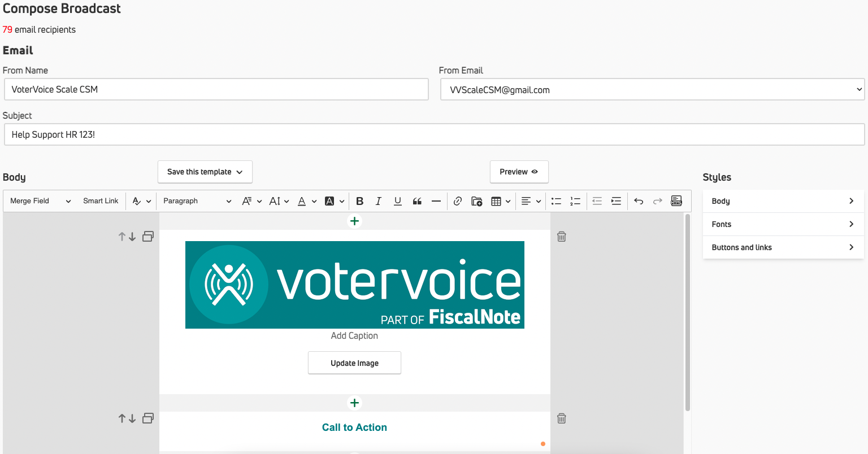
Task: Open the From Email dropdown
Action: coord(653,89)
